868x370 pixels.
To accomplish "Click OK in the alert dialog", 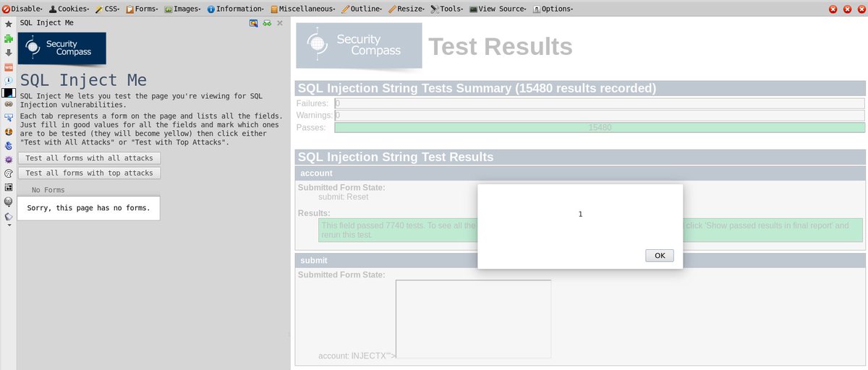I will point(660,256).
